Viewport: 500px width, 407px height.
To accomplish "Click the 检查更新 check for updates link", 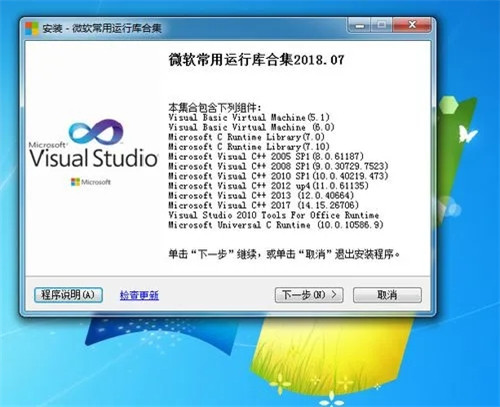I will pyautogui.click(x=139, y=295).
